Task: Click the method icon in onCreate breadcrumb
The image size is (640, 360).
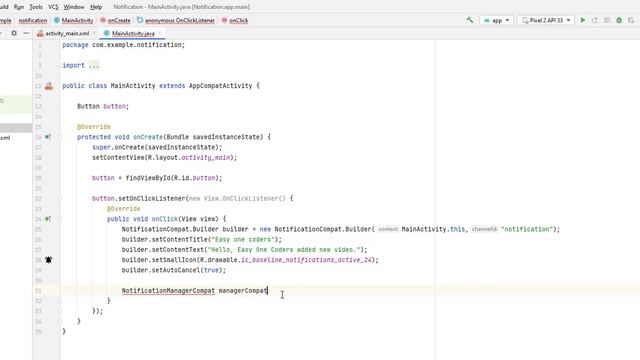Action: 103,20
